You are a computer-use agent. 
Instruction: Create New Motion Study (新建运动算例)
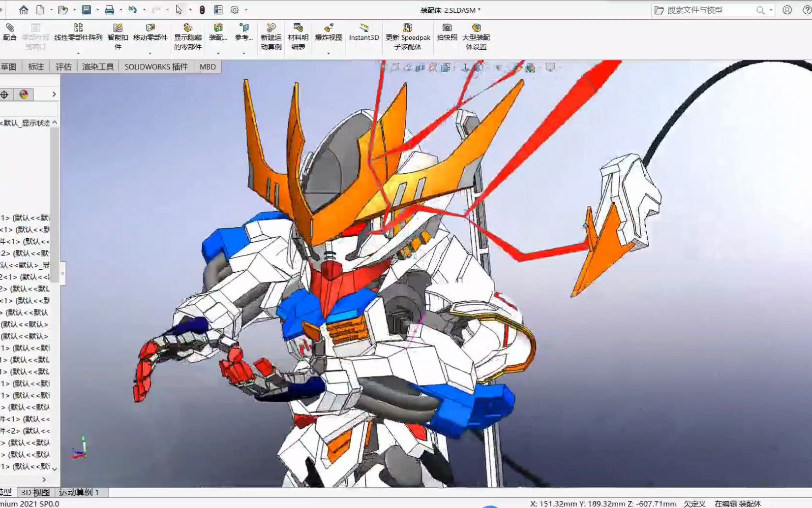271,37
